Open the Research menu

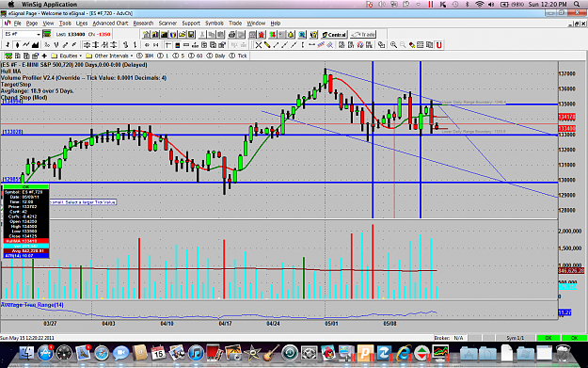pyautogui.click(x=143, y=24)
